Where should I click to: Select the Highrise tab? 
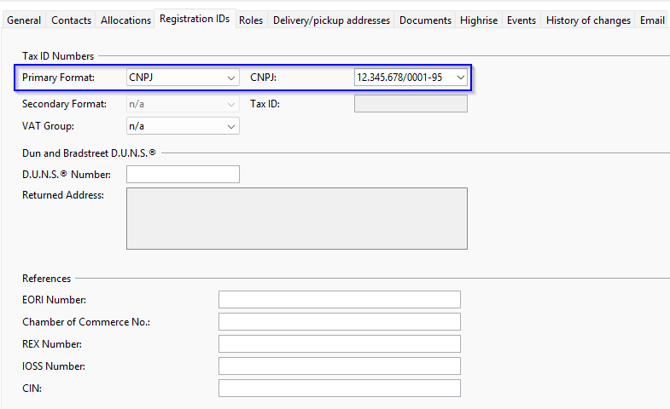coord(479,20)
